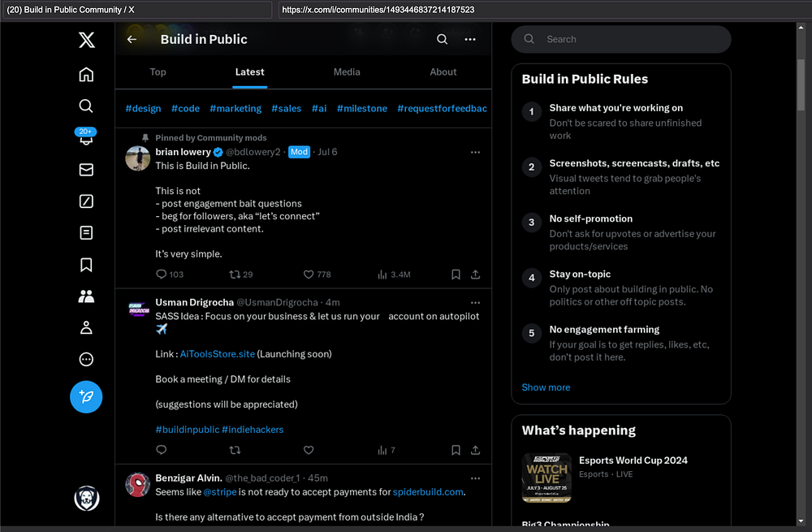Switch to the About tab

click(x=443, y=72)
